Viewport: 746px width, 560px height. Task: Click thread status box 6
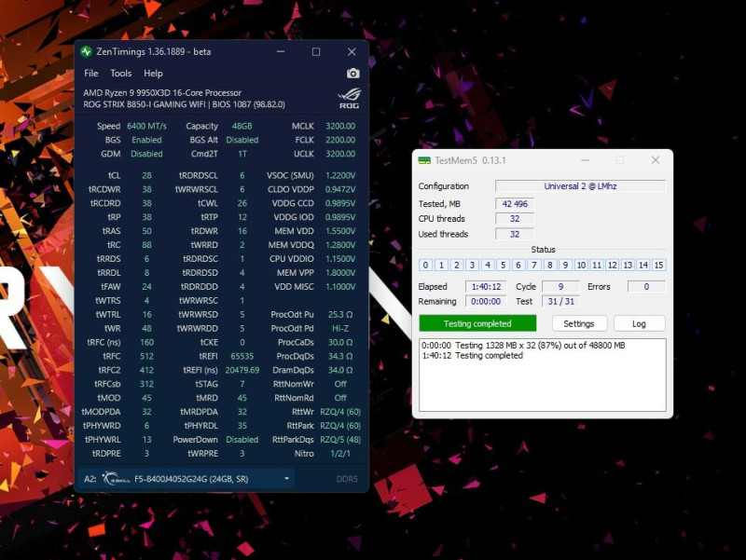[x=518, y=265]
